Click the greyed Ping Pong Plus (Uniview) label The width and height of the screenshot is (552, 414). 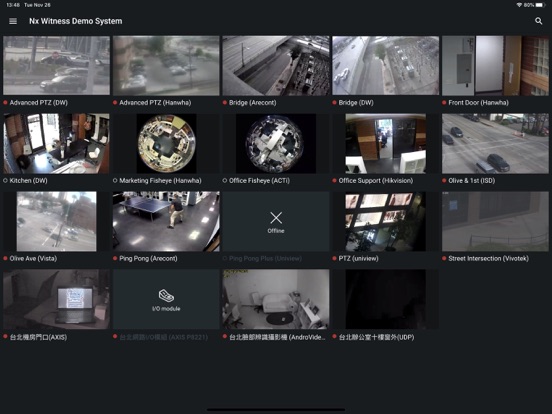[x=265, y=258]
